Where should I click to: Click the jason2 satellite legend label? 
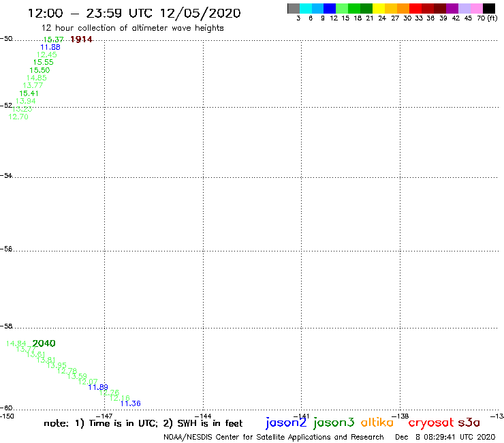286,423
